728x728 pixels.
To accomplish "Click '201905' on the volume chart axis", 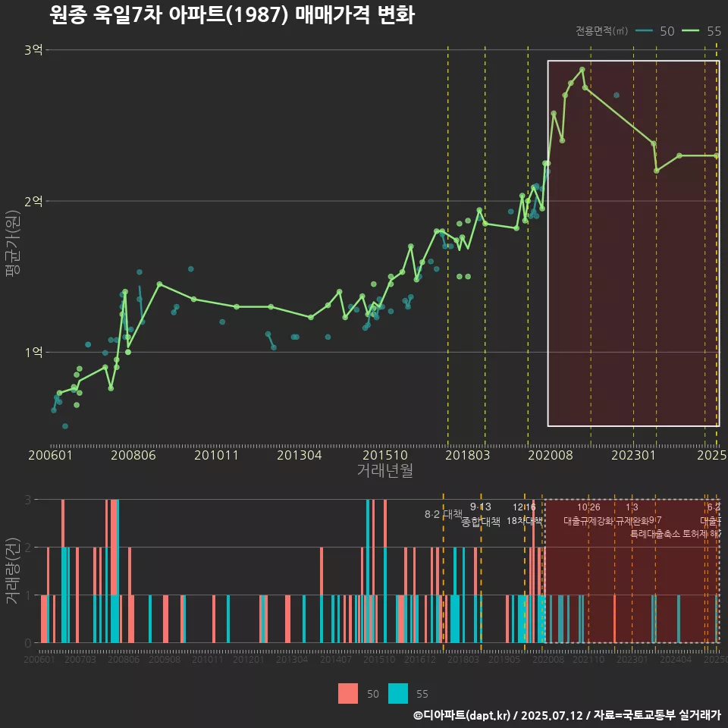I will [x=504, y=659].
